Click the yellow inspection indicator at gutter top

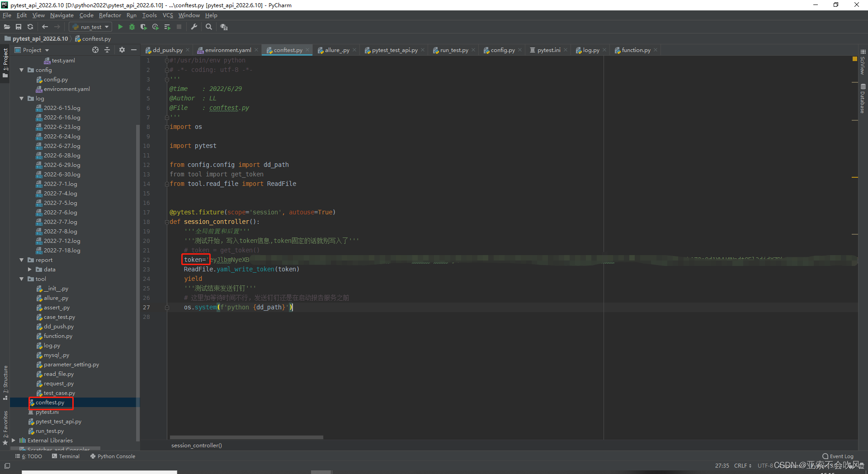pyautogui.click(x=855, y=59)
